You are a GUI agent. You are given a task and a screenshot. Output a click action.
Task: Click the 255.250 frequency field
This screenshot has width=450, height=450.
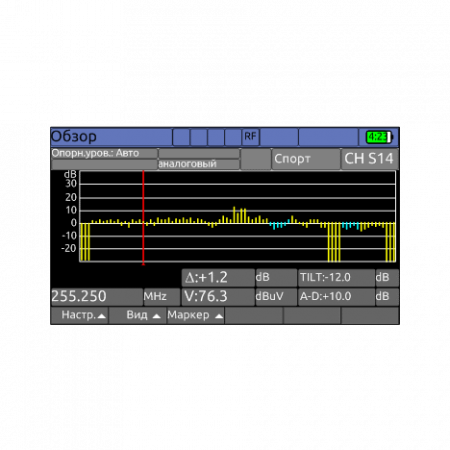[97, 296]
